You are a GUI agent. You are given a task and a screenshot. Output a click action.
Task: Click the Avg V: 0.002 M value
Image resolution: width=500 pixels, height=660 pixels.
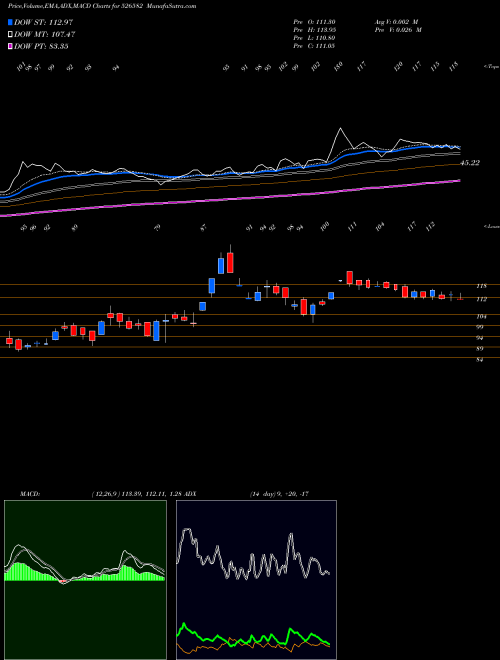pyautogui.click(x=395, y=22)
